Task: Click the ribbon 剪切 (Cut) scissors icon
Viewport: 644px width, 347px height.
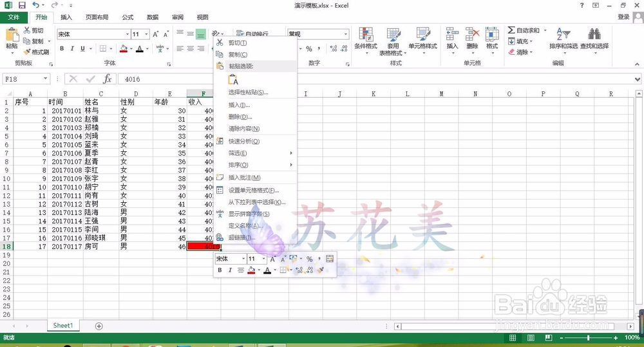Action: point(27,30)
